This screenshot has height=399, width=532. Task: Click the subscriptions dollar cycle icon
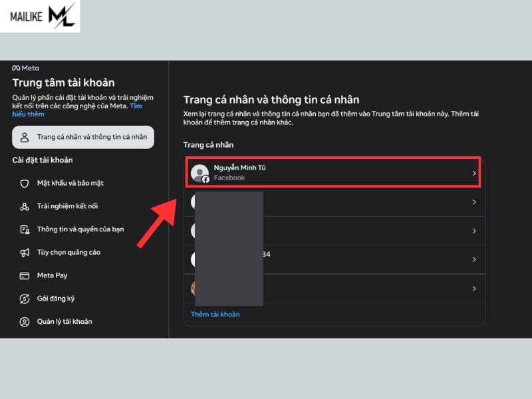(x=25, y=299)
